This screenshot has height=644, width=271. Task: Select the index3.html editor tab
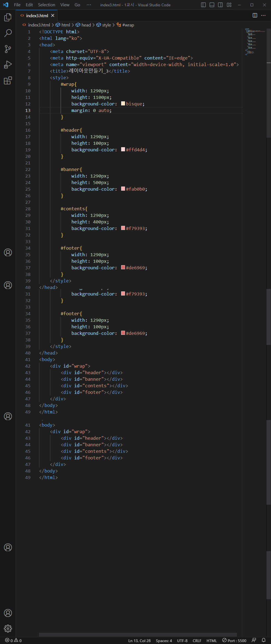[x=37, y=16]
